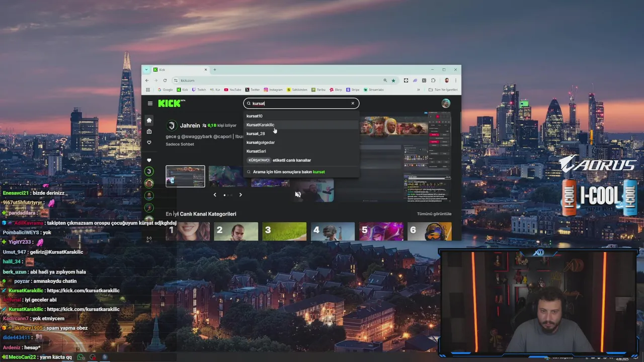
Task: Open Chrome zoom magnifier icon in address bar
Action: coord(385,80)
